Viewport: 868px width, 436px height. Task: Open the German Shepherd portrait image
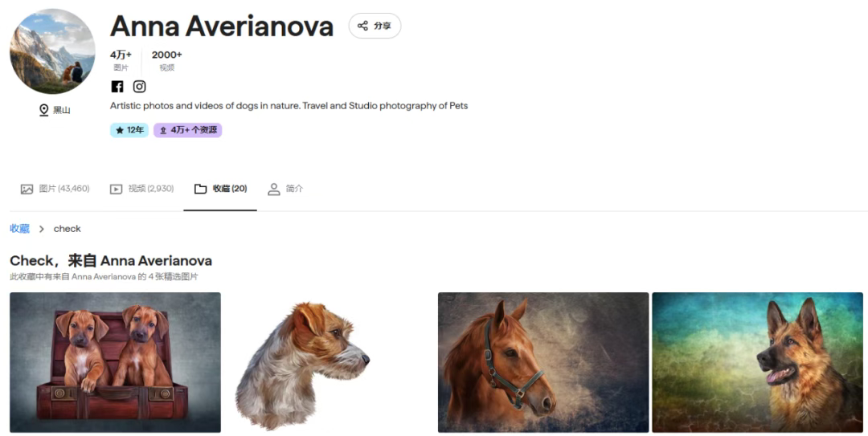click(757, 362)
